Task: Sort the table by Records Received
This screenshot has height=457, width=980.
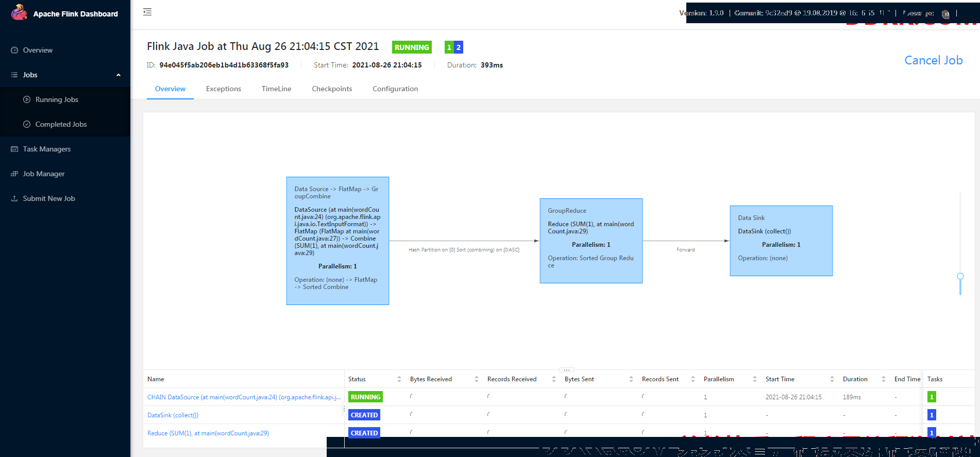Action: [x=554, y=379]
